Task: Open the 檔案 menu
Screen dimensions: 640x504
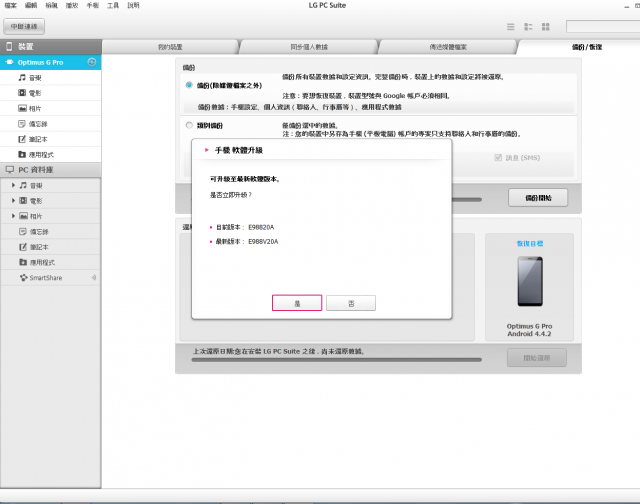Action: point(11,5)
